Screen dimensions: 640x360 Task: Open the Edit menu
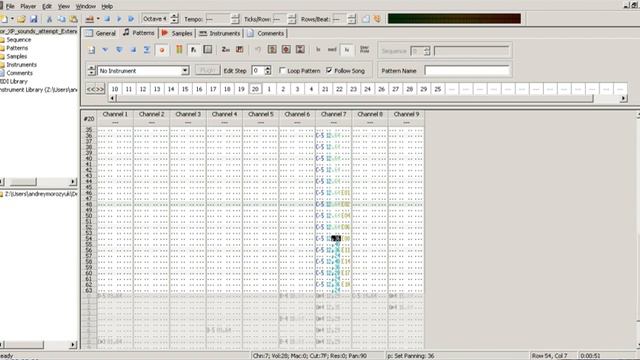click(47, 6)
